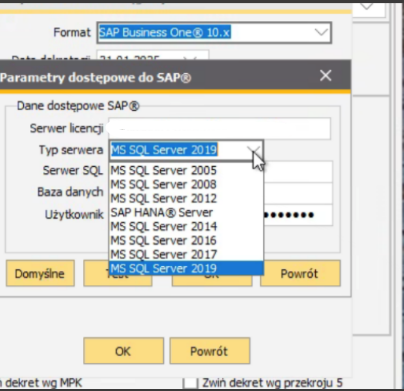
Task: Select MS SQL Server 2008 from list
Action: [186, 184]
